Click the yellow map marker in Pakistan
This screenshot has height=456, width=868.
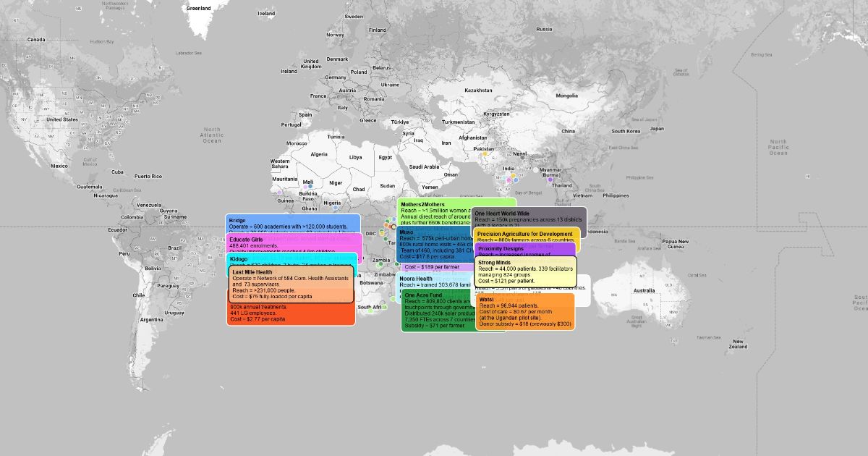(x=485, y=153)
